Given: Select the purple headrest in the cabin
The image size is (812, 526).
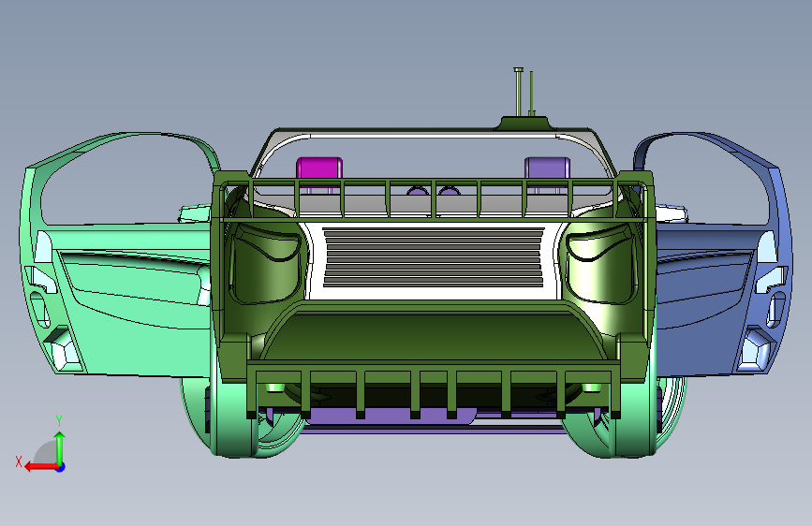Looking at the screenshot, I should pos(547,168).
